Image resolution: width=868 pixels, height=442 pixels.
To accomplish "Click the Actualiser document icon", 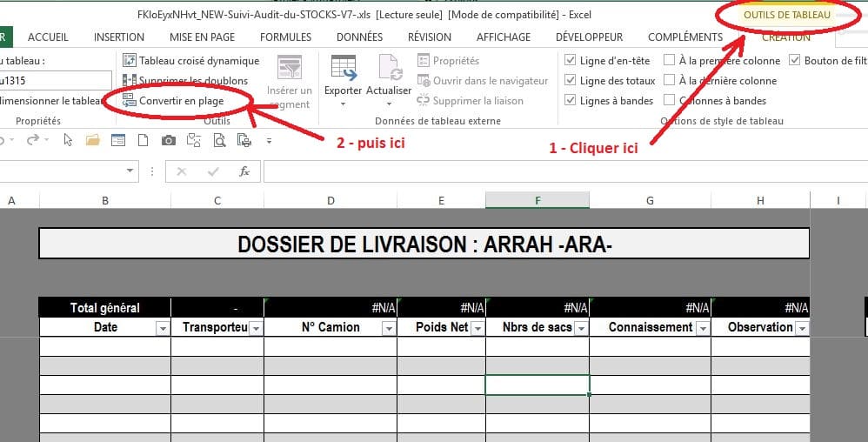I will coord(389,68).
